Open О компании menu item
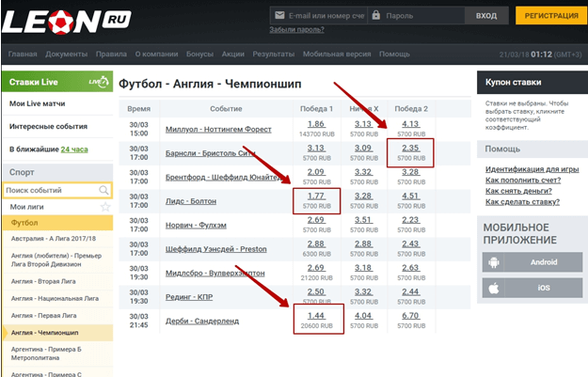This screenshot has height=377, width=588. point(156,54)
